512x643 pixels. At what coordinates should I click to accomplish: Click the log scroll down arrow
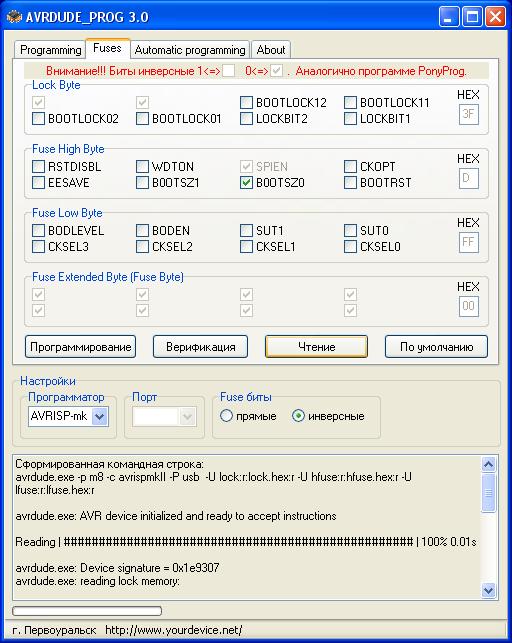(488, 590)
